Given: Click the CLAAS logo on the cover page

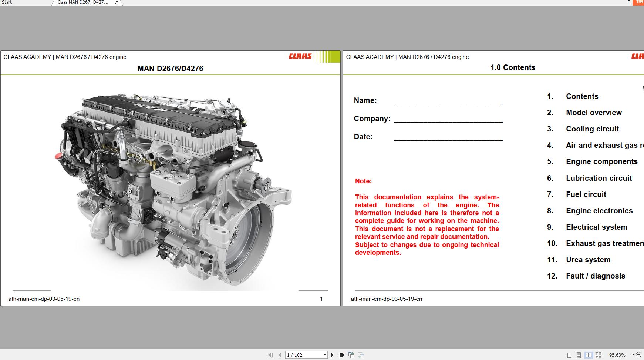Looking at the screenshot, I should click(300, 56).
